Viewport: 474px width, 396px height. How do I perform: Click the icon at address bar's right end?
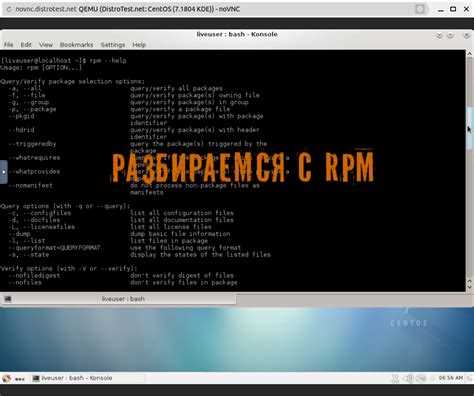pyautogui.click(x=420, y=9)
